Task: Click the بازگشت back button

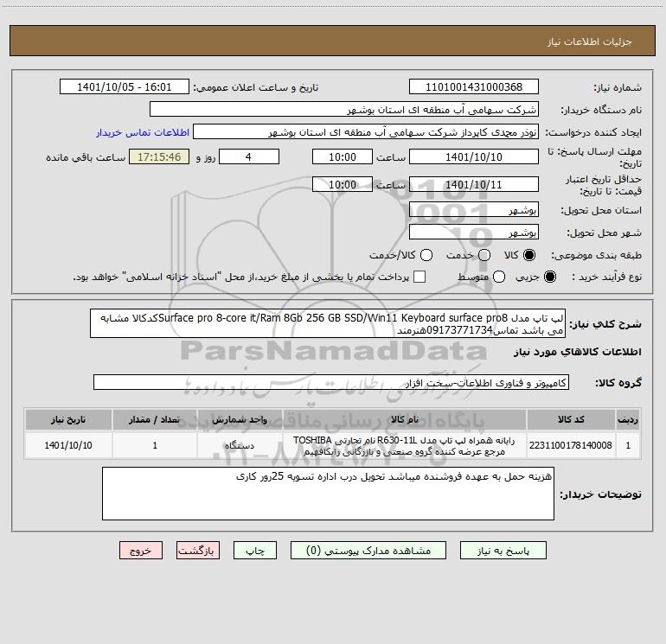Action: 198,551
